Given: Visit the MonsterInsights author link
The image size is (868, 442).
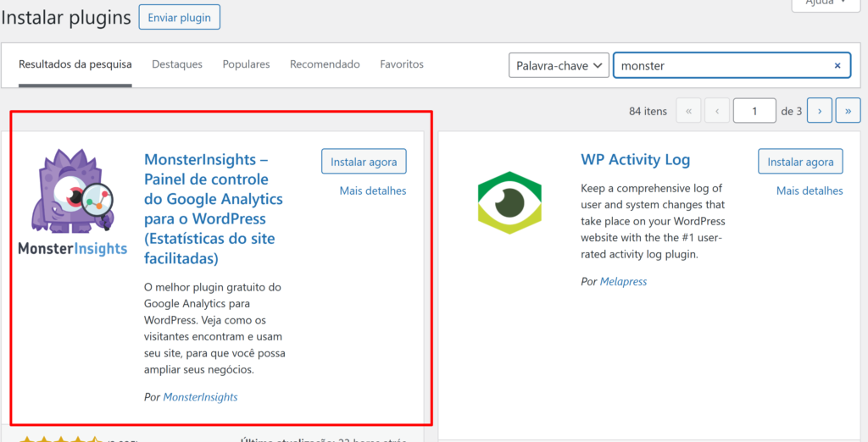Looking at the screenshot, I should (x=200, y=397).
